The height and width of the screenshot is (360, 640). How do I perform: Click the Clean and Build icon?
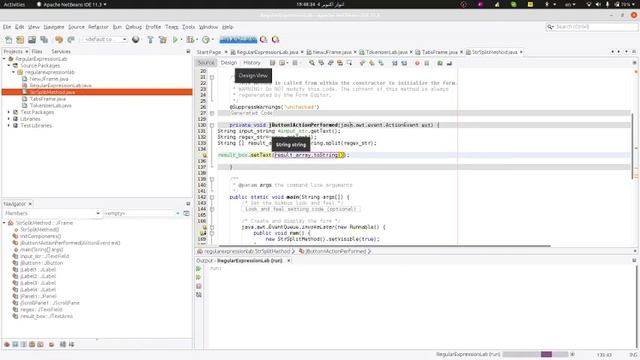coord(162,40)
